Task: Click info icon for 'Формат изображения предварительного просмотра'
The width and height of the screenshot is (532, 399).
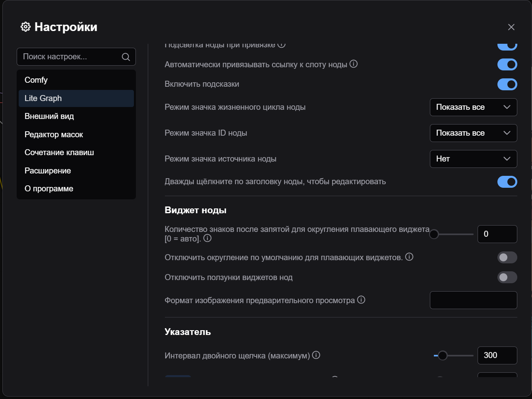Action: tap(361, 300)
